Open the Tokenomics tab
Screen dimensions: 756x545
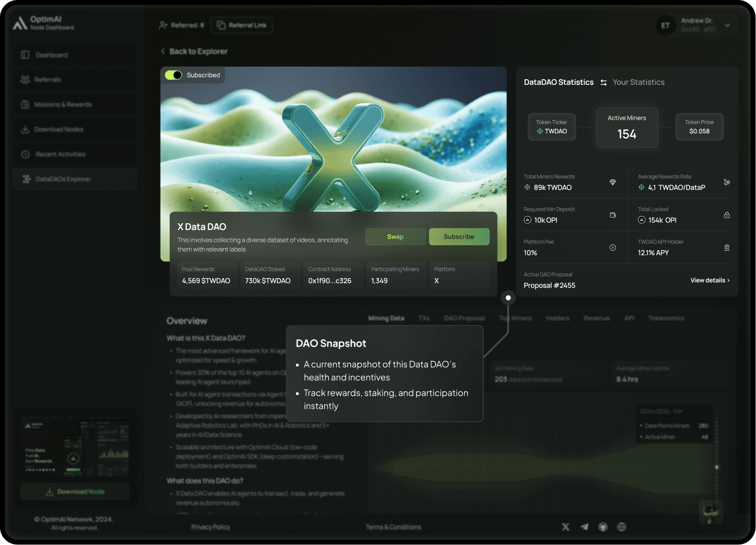[666, 318]
